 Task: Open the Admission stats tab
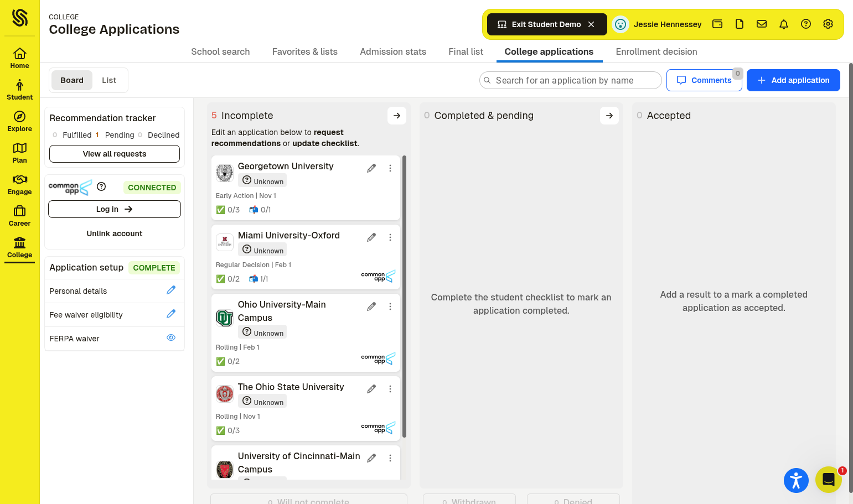point(393,51)
